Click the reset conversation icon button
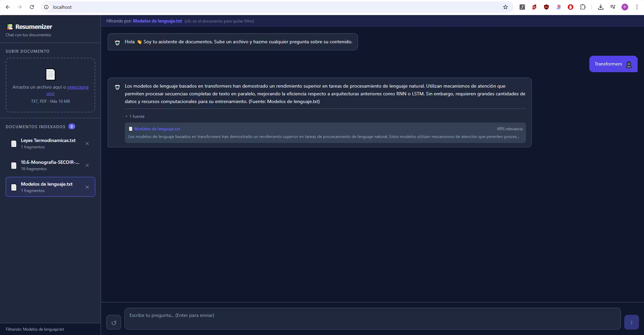The height and width of the screenshot is (335, 644). pyautogui.click(x=114, y=323)
